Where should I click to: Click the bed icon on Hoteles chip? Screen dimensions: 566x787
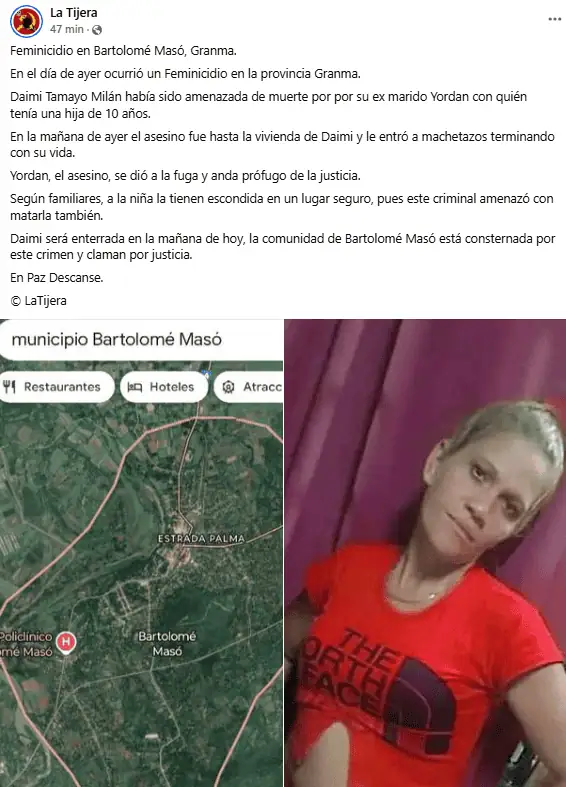click(134, 387)
